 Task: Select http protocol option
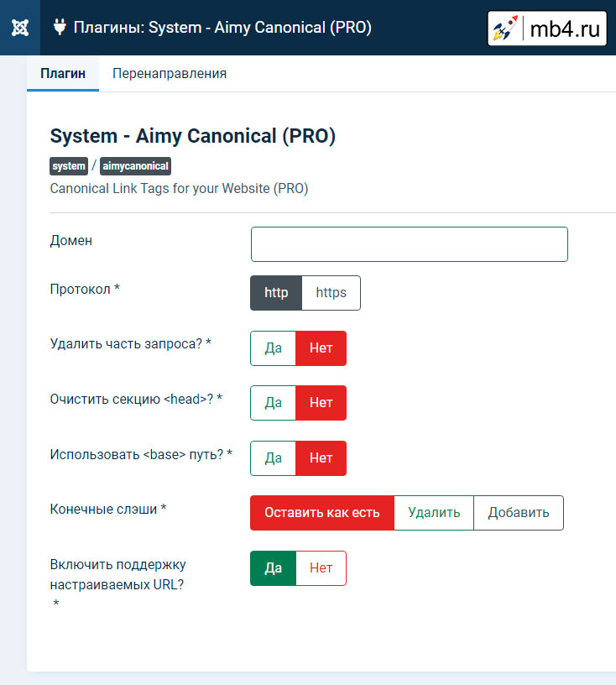pos(276,293)
